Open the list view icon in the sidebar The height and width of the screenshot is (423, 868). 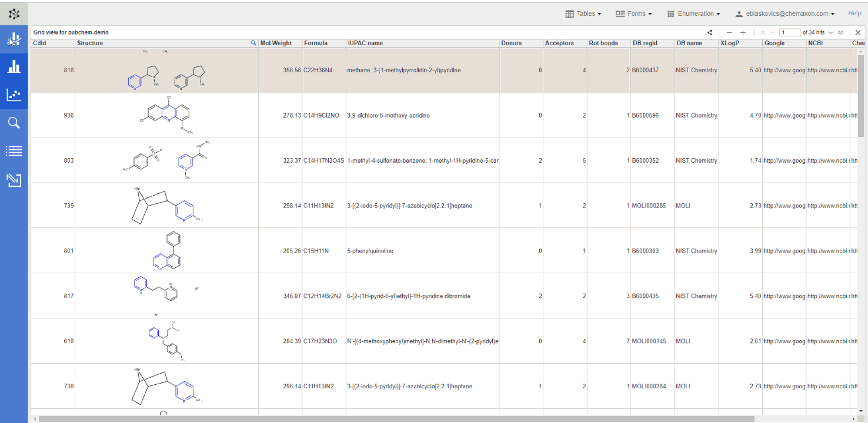pos(14,151)
